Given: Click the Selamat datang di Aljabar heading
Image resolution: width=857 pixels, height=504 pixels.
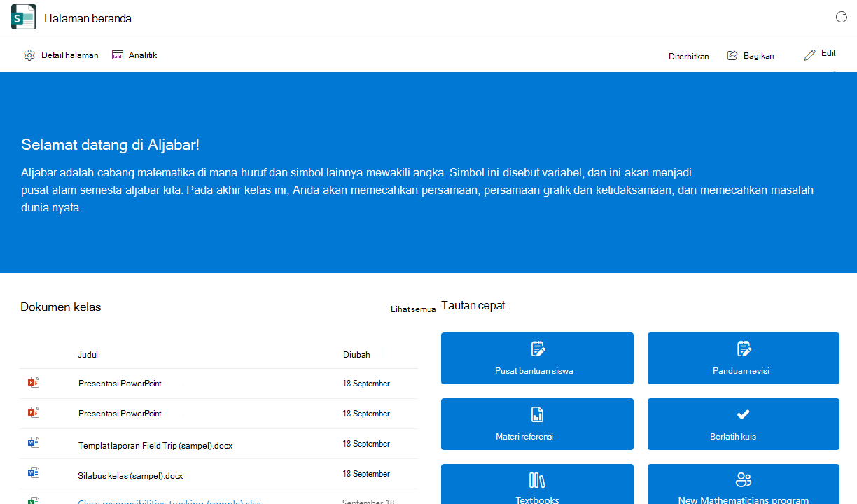Looking at the screenshot, I should [110, 145].
